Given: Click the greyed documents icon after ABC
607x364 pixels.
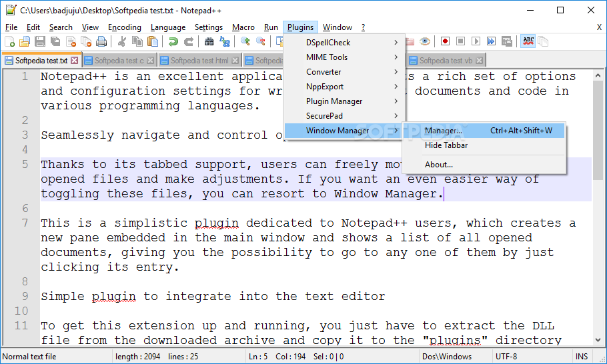Looking at the screenshot, I should (543, 41).
